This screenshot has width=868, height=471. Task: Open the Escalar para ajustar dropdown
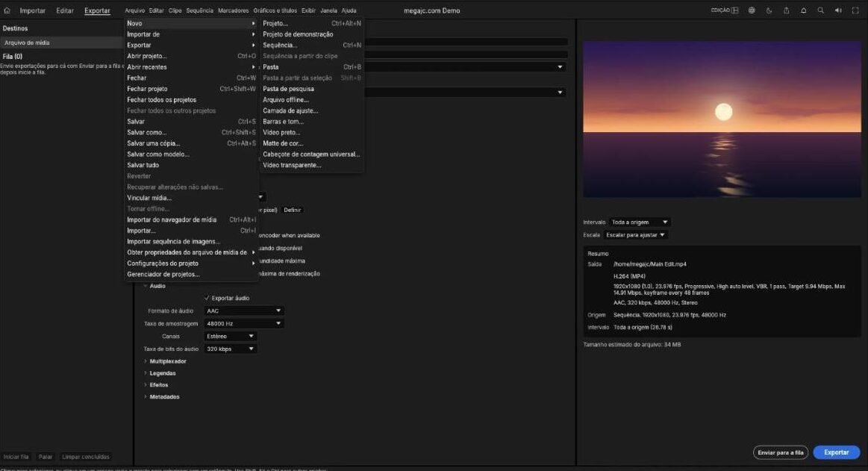coord(635,235)
